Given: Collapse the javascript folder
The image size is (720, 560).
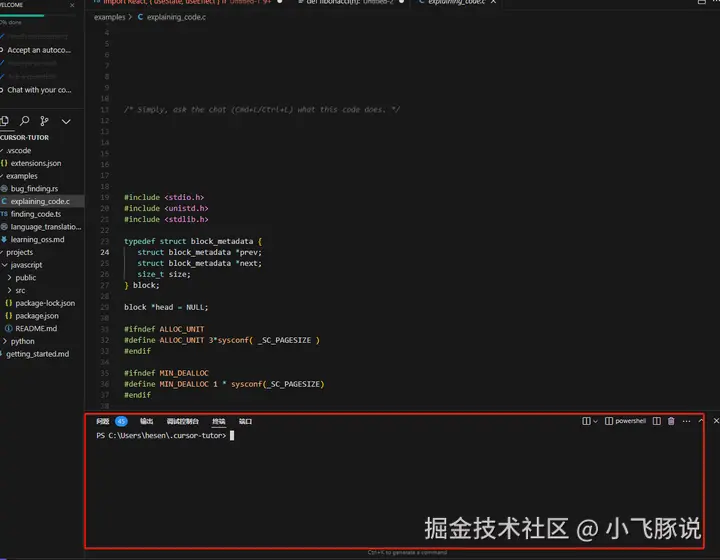Looking at the screenshot, I should click(x=26, y=265).
